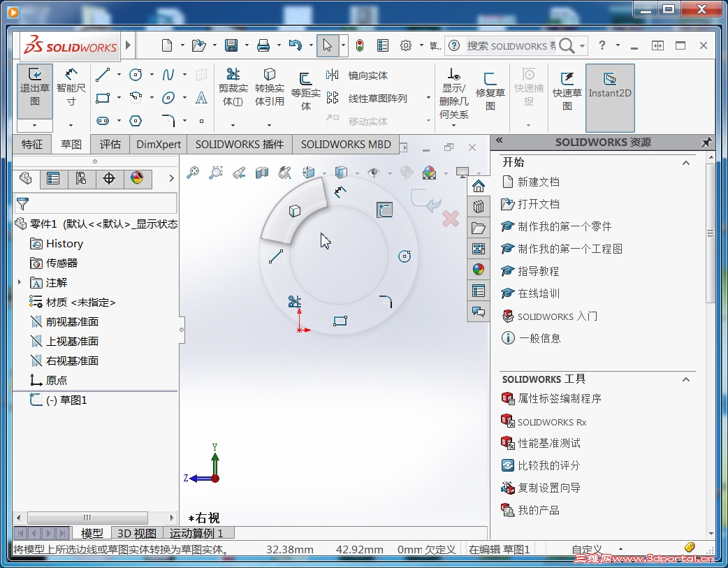
Task: Click the feature tree filter field
Action: (x=96, y=203)
